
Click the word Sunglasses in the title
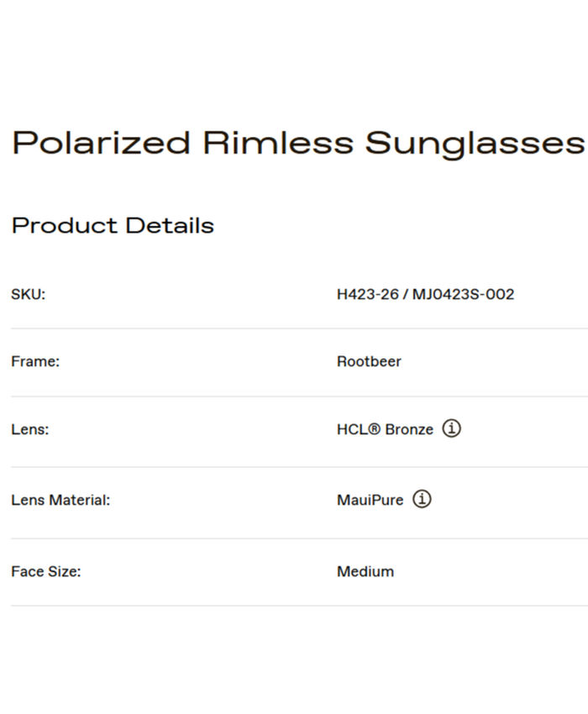[x=474, y=143]
